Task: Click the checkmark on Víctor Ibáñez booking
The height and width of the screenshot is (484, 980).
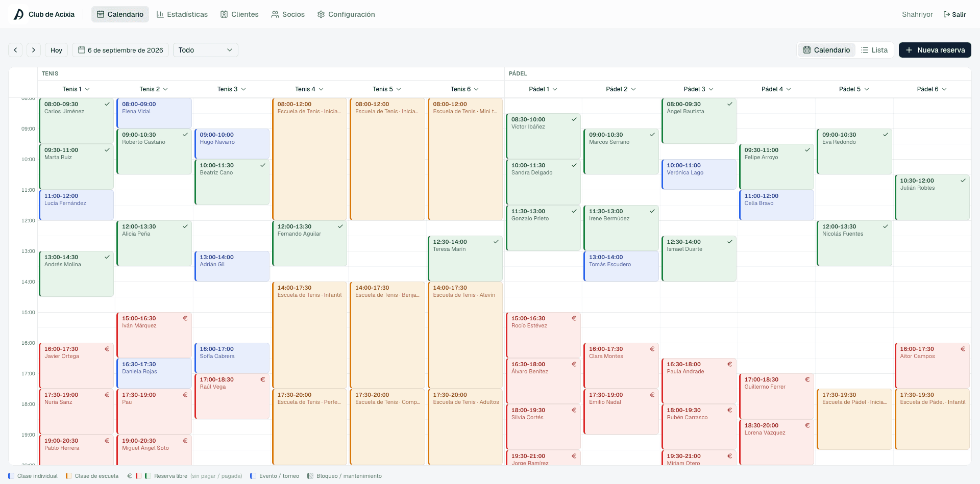Action: 574,119
